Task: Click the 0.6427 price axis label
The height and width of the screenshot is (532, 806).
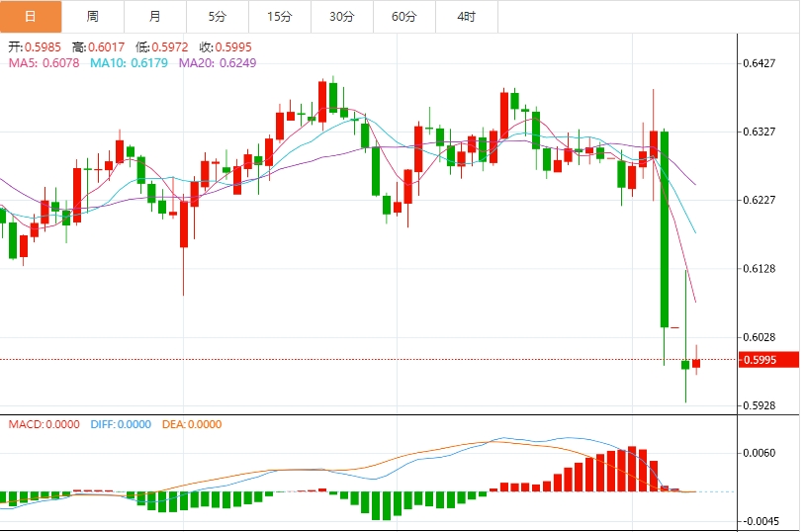Action: pos(760,63)
